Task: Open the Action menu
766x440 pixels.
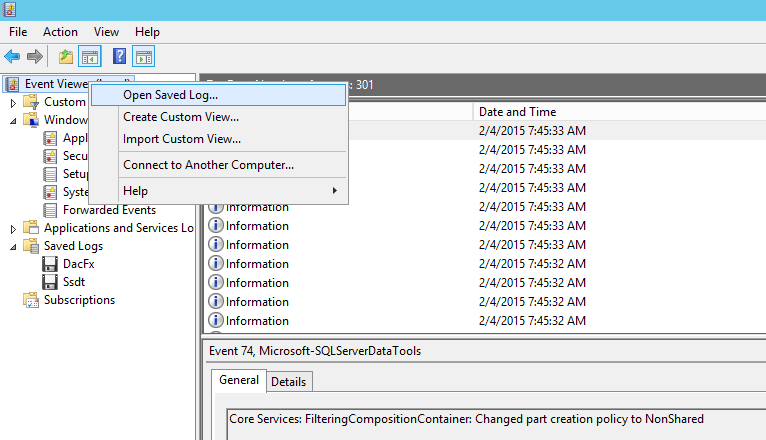Action: pos(60,32)
